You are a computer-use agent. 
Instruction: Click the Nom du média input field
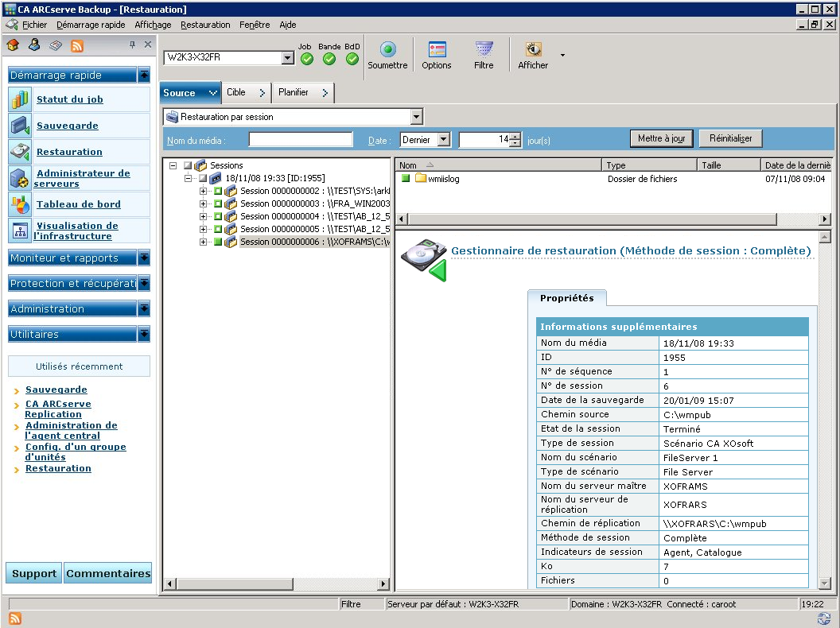(x=300, y=140)
